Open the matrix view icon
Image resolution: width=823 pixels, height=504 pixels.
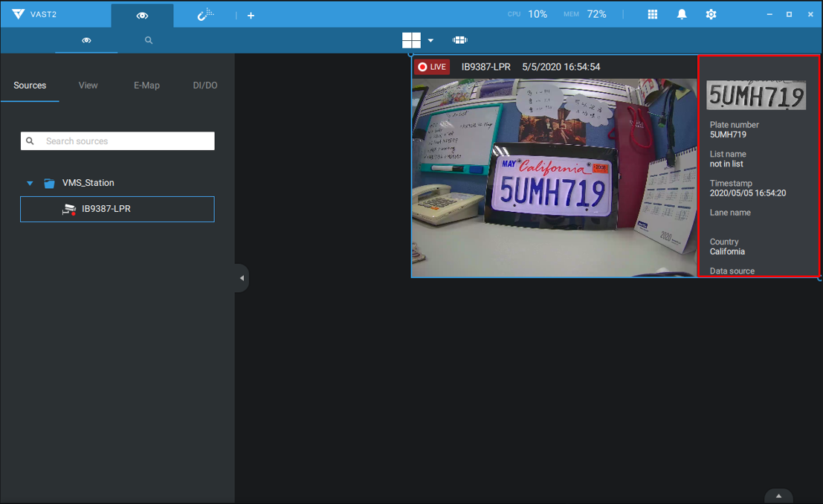(x=459, y=40)
